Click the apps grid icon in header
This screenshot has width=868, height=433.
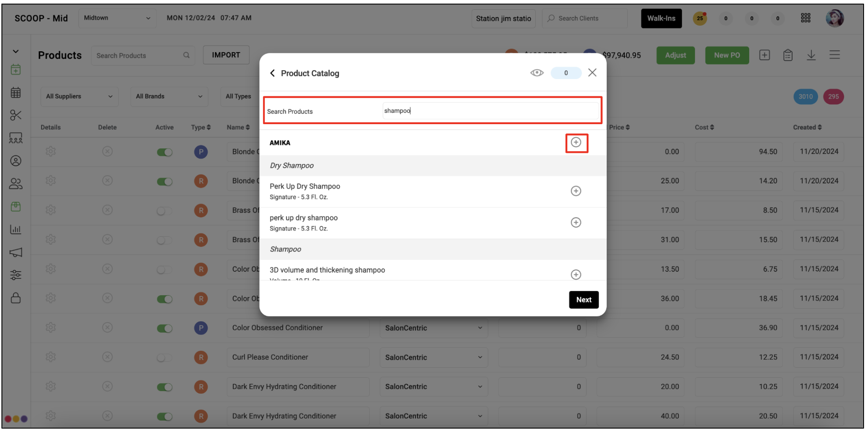[805, 18]
